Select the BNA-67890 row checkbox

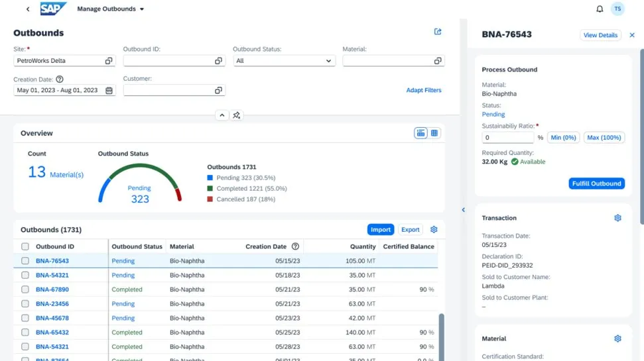(x=25, y=289)
